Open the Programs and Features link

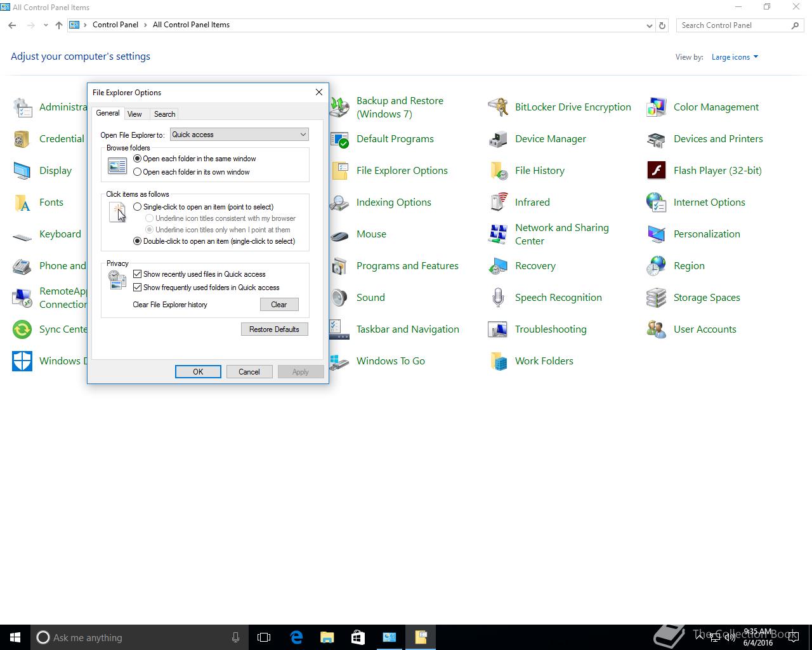(x=407, y=266)
